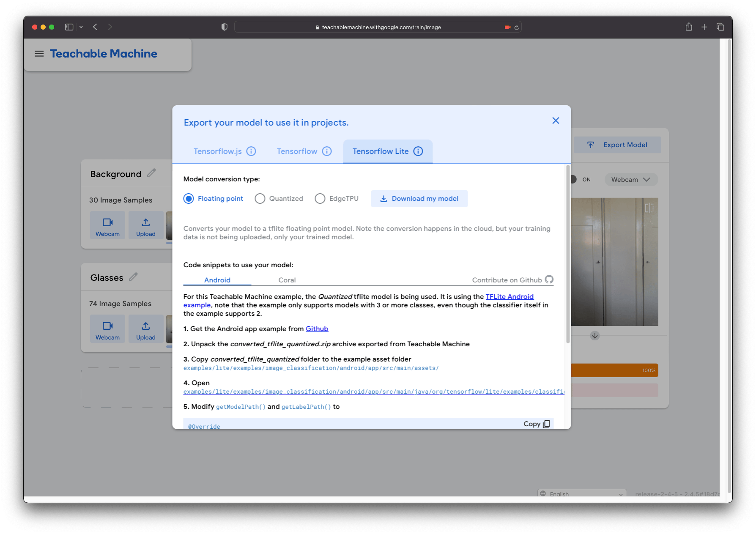Open the Webcam input dropdown
Screen dimensions: 756x534
631,179
